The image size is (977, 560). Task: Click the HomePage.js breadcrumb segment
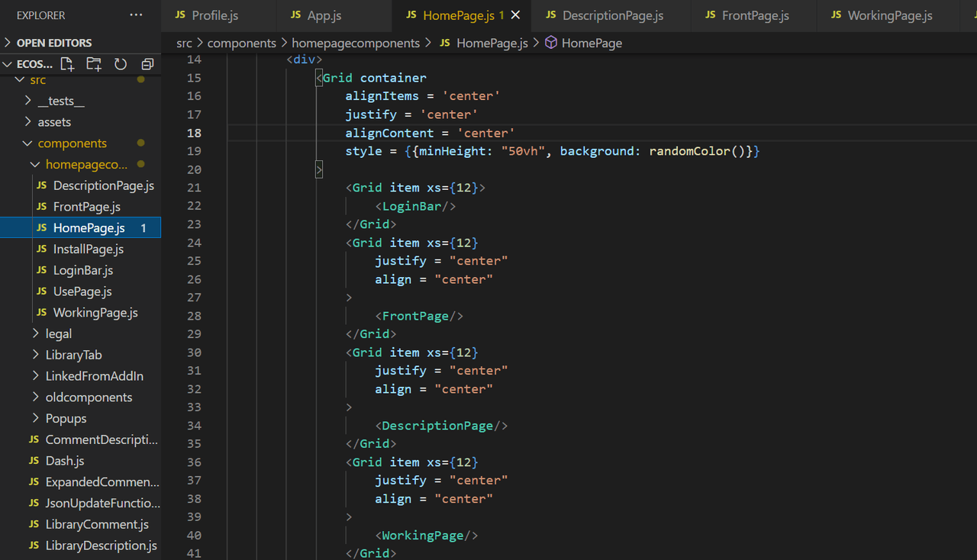[x=492, y=43]
